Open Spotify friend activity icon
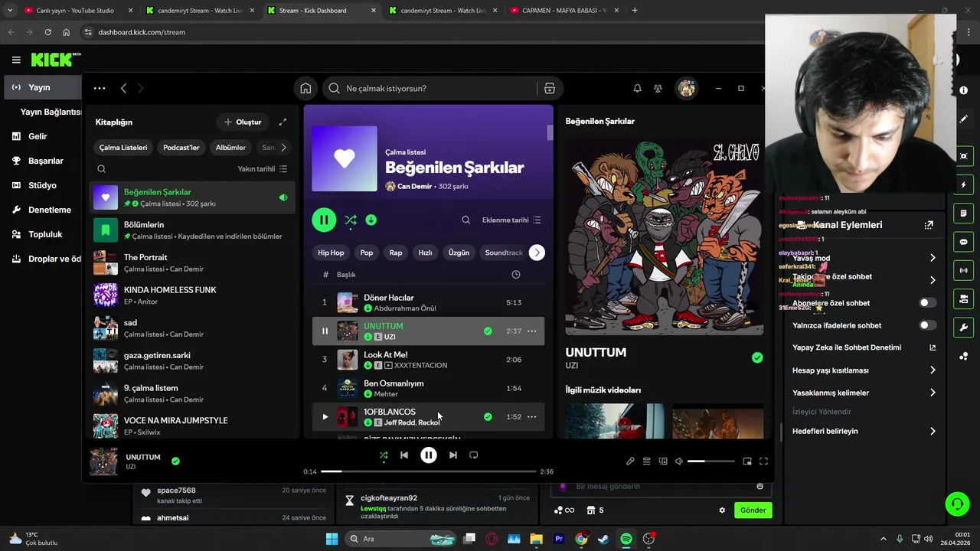980x551 pixels. click(x=658, y=88)
